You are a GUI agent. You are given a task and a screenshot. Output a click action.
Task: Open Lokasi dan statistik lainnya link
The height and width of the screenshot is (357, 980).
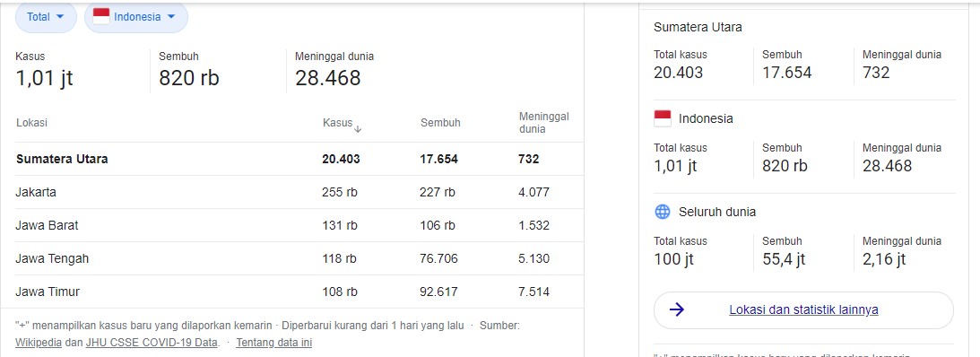coord(803,309)
